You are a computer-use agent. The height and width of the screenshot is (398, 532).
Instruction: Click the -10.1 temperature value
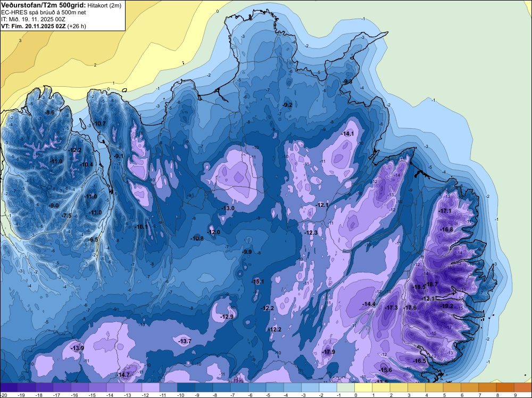[x=141, y=227]
